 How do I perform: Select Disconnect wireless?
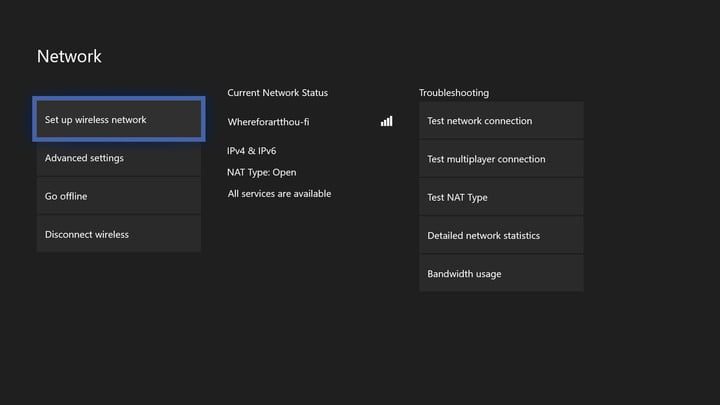[x=119, y=234]
